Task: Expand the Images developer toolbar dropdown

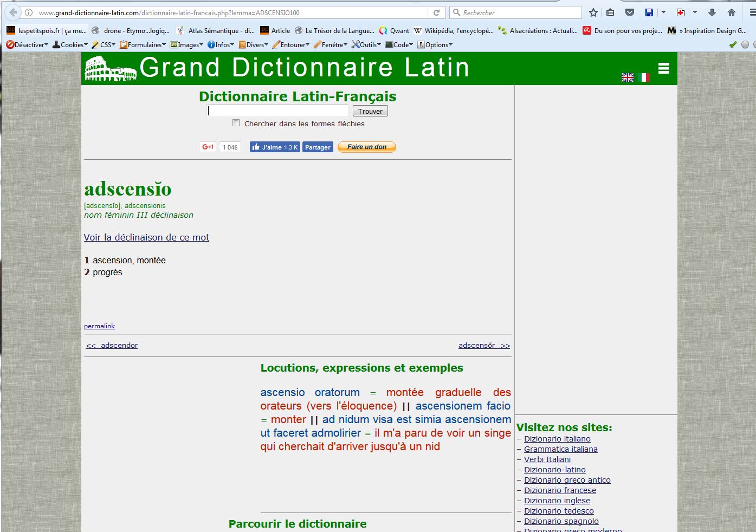Action: tap(186, 45)
